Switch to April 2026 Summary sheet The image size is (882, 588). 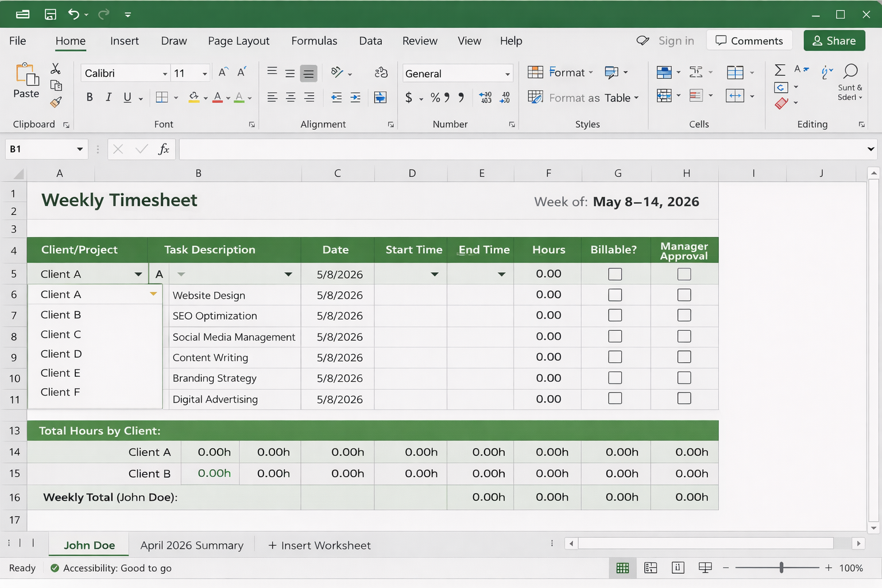pyautogui.click(x=192, y=546)
